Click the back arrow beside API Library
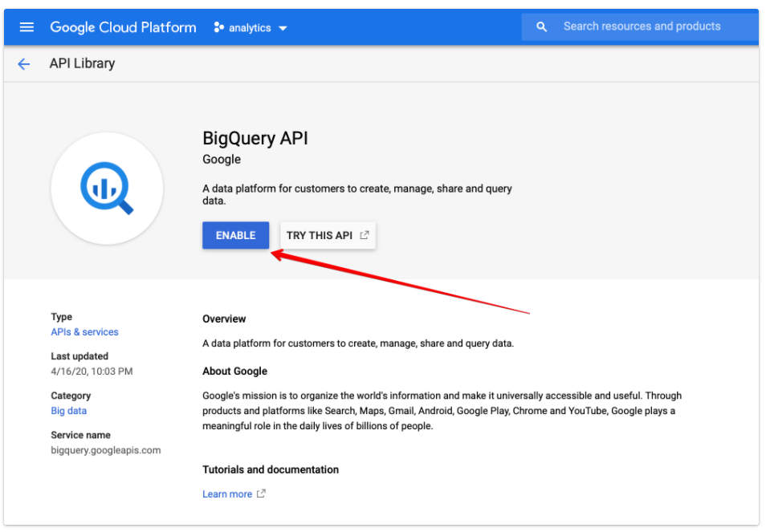 [x=23, y=64]
